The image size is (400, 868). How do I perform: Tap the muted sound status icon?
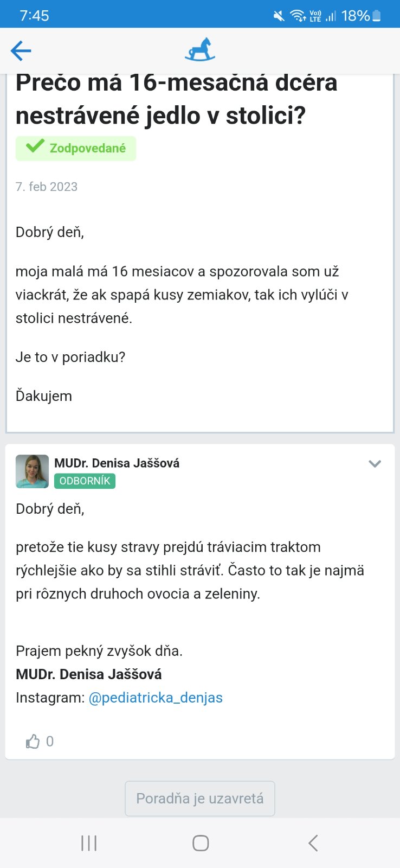tap(279, 16)
